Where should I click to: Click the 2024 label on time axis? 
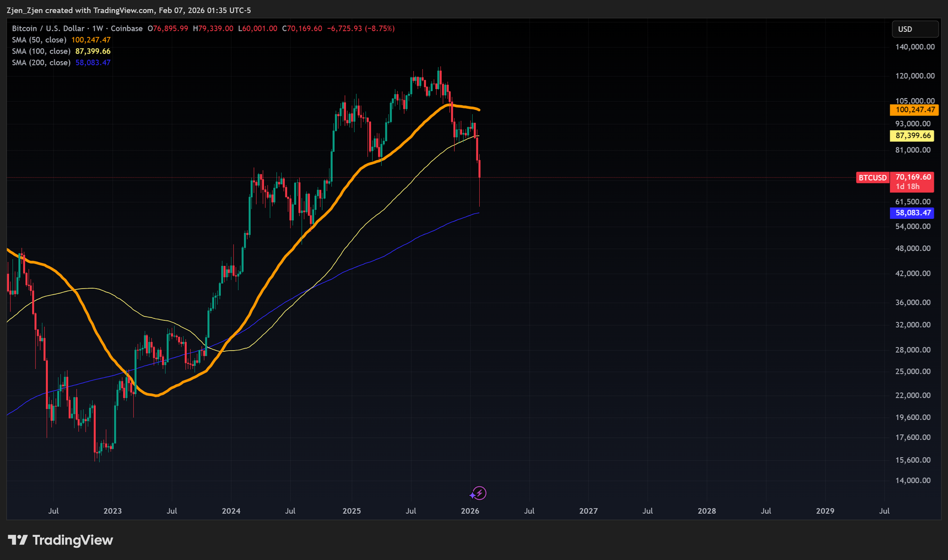(231, 511)
